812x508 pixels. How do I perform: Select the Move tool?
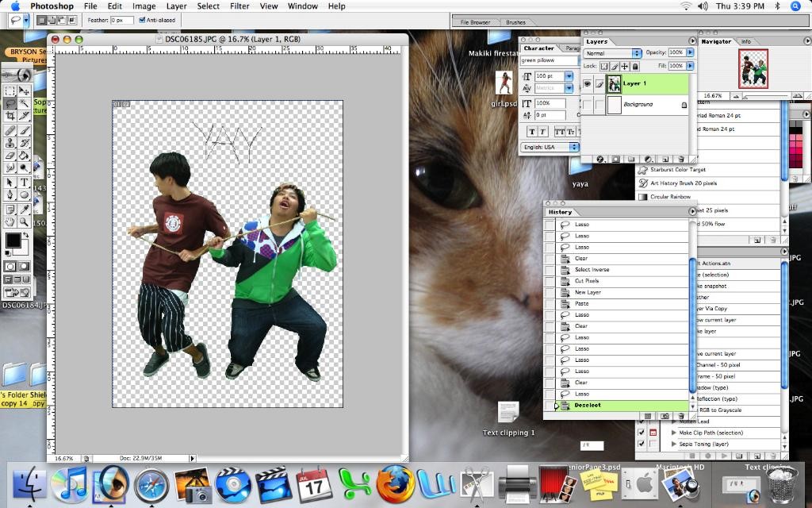point(24,90)
